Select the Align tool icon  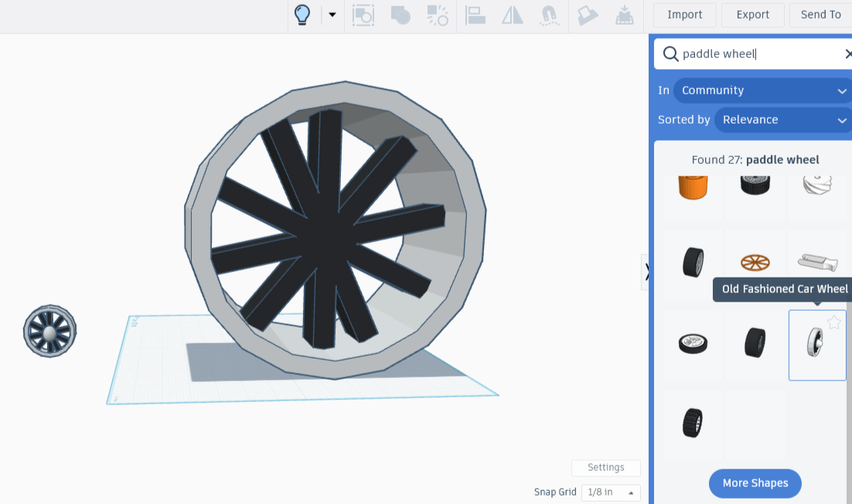coord(475,15)
